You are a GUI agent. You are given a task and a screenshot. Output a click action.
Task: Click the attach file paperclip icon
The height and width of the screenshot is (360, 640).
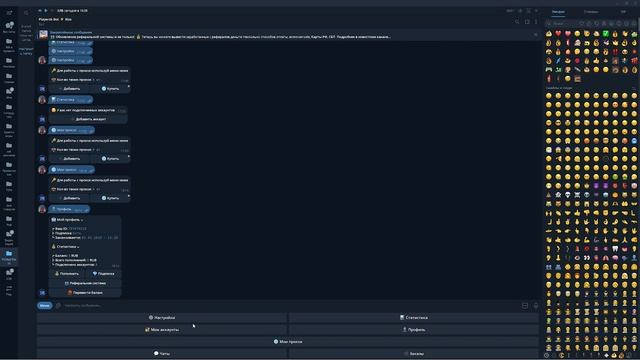click(x=58, y=305)
